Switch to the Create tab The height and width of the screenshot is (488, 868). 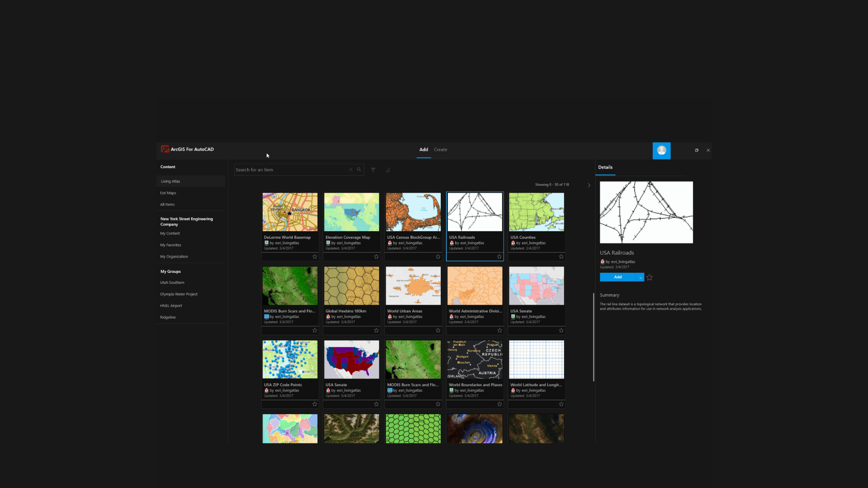tap(440, 150)
